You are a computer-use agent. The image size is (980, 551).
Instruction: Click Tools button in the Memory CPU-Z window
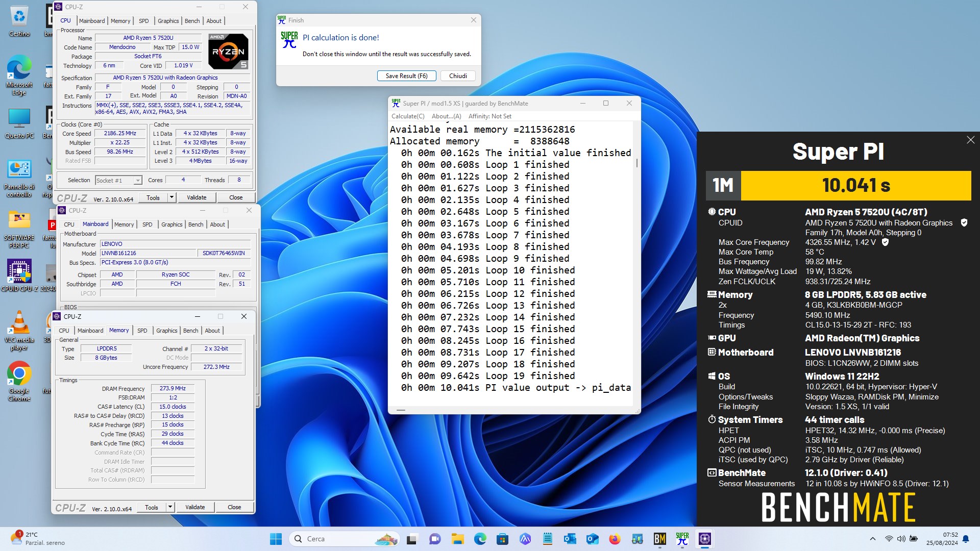152,507
